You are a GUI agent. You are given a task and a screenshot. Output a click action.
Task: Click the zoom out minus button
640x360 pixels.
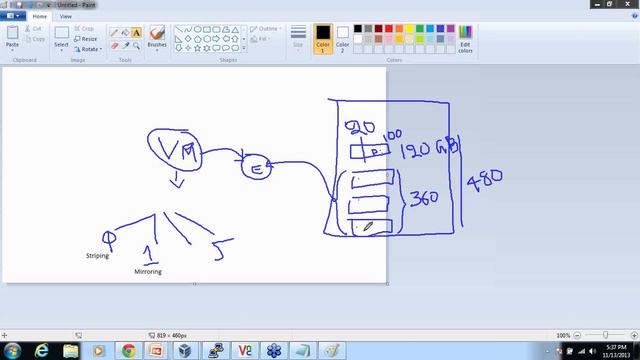tap(577, 335)
